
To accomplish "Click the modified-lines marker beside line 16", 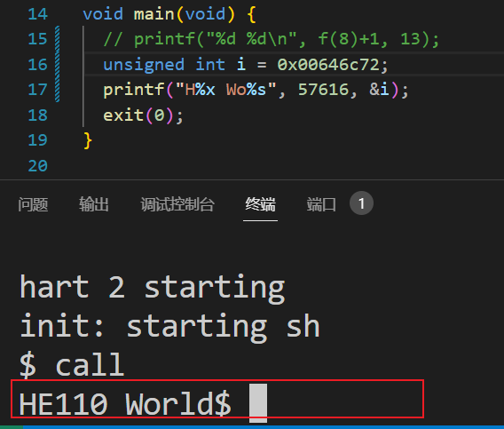I will (x=57, y=64).
